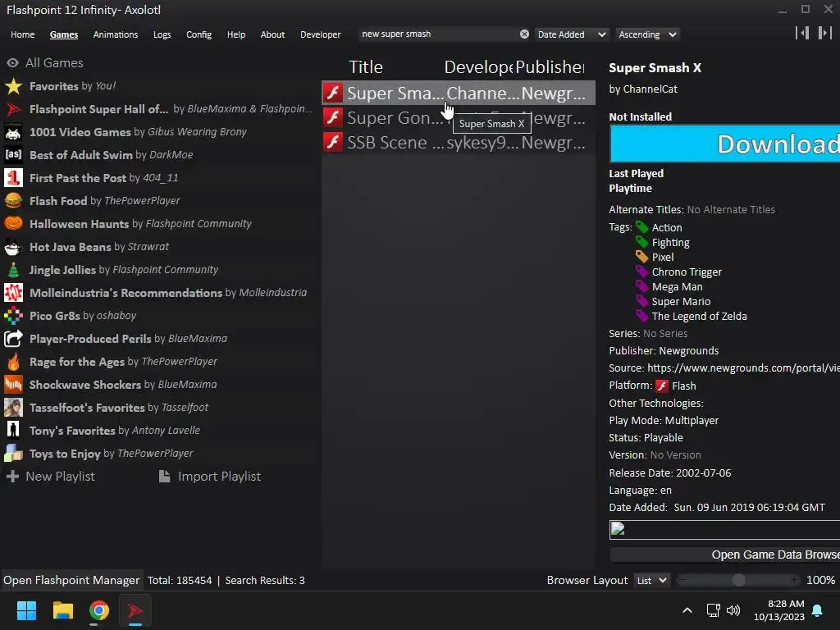This screenshot has height=630, width=840.
Task: Open the Logs tab
Action: point(162,34)
